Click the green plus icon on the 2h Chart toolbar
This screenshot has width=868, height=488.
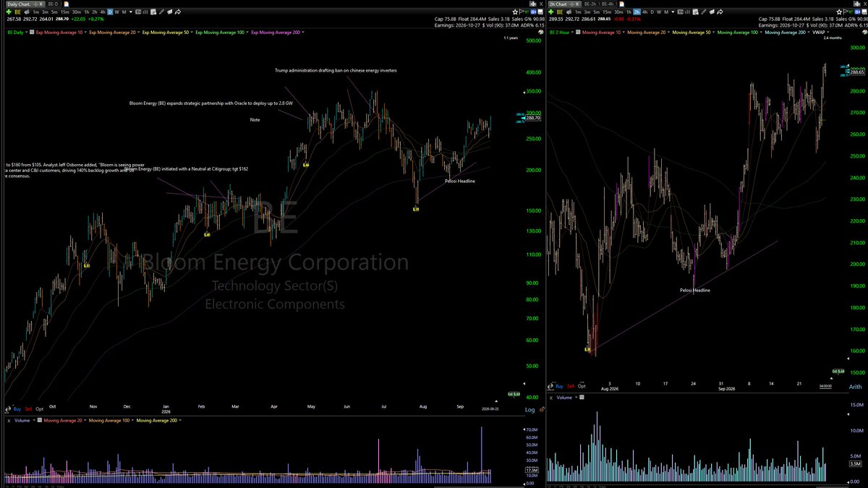pos(552,12)
